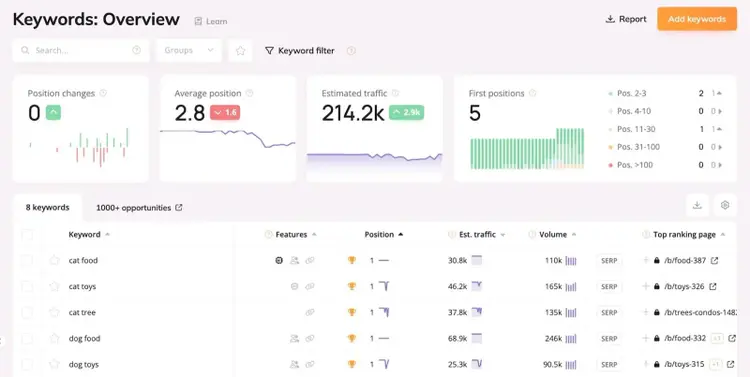750x377 pixels.
Task: Check the dog toys row checkbox
Action: click(27, 365)
